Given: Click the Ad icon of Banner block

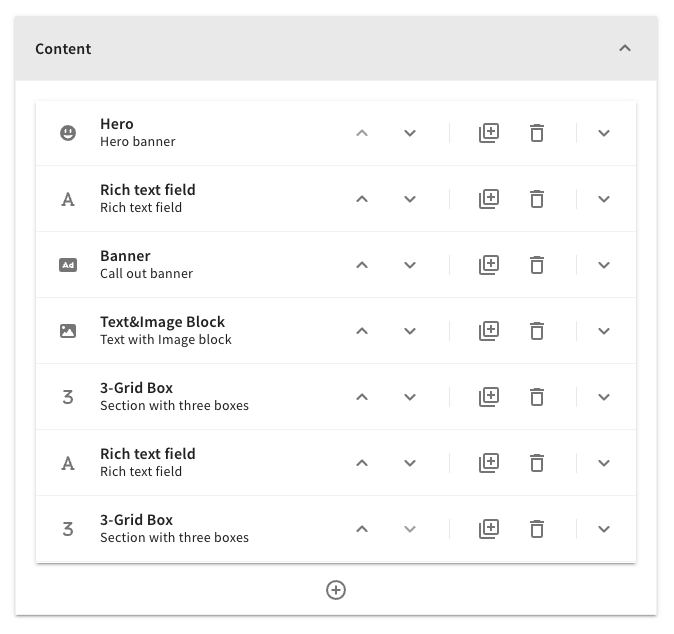Looking at the screenshot, I should coord(68,265).
